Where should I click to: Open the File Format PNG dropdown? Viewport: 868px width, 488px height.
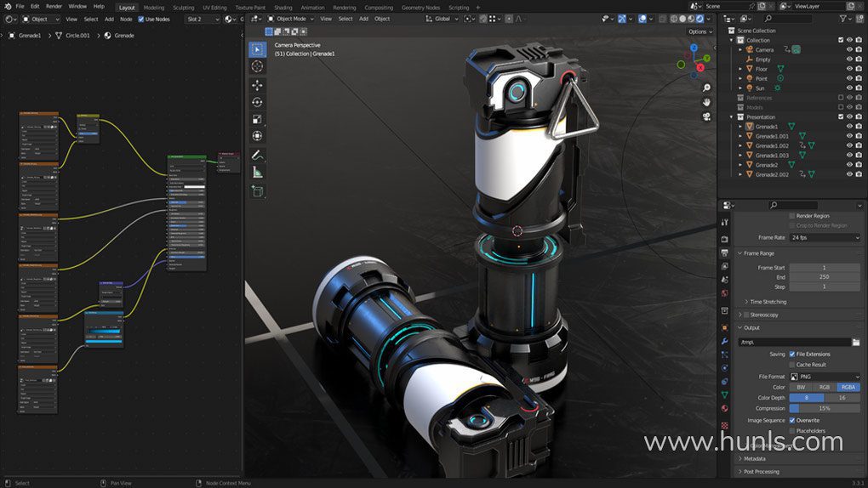[825, 377]
